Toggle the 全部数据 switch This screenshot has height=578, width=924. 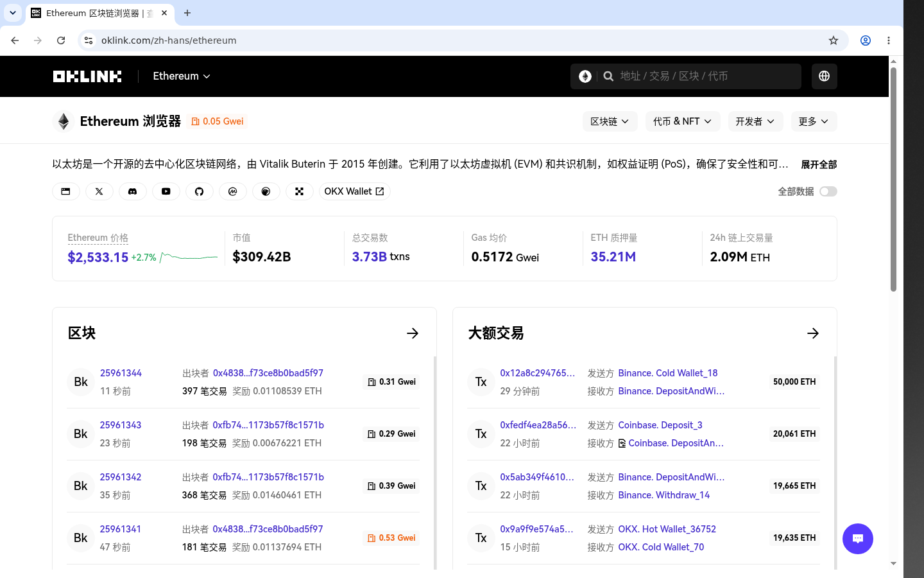tap(828, 191)
